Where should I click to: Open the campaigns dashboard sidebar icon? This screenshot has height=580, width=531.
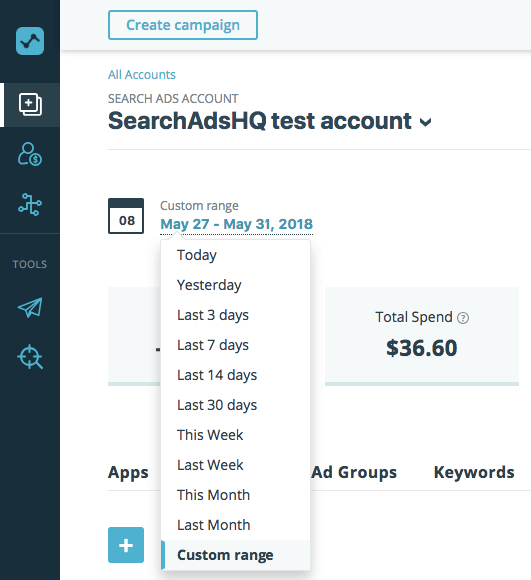30,105
